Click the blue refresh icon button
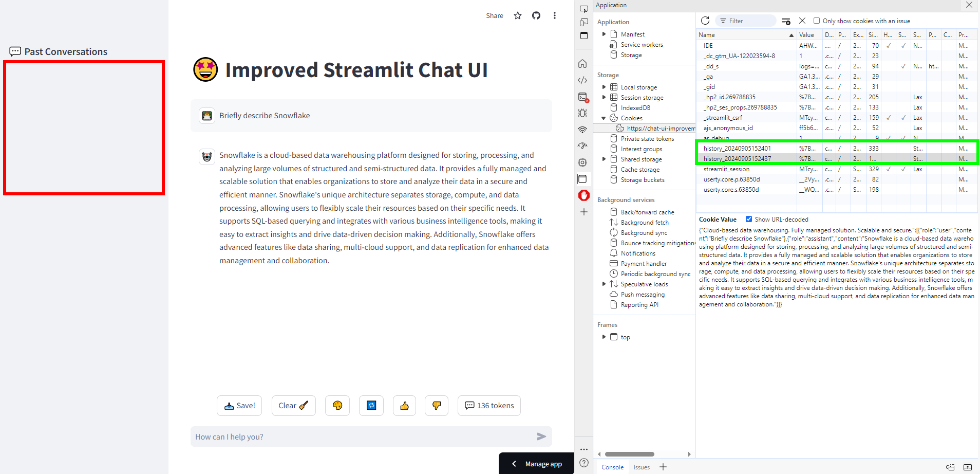Screen dimensions: 980x474 (371, 406)
